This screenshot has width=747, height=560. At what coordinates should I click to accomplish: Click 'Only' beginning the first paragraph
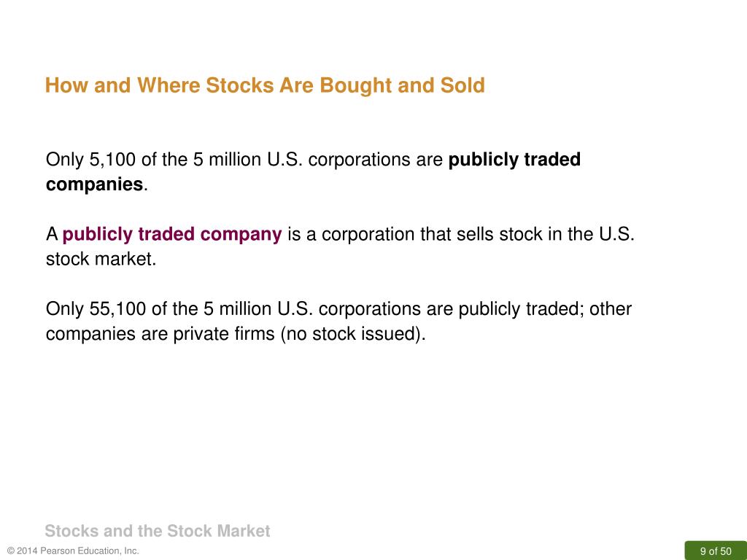(x=64, y=160)
